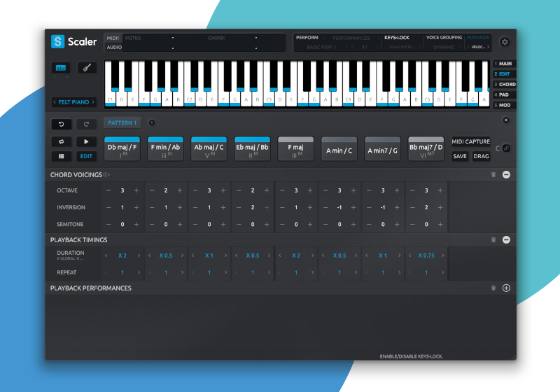
Task: Collapse the Chord Voicings section
Action: (x=506, y=174)
